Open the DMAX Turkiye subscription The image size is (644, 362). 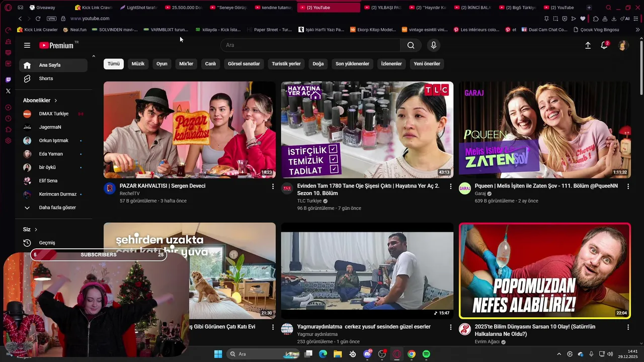54,114
